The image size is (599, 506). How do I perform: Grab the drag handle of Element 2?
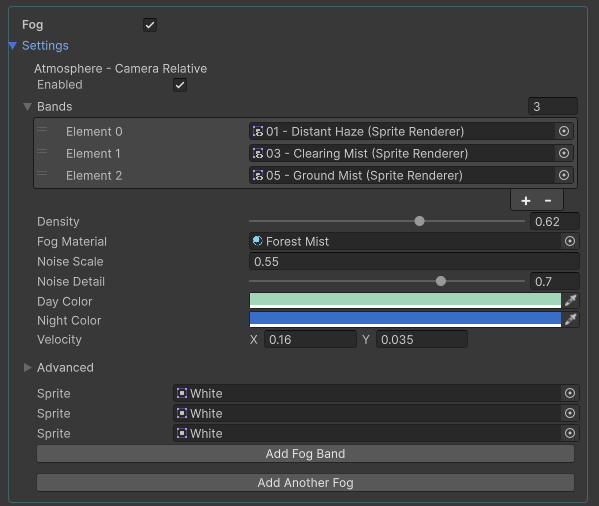(42, 173)
